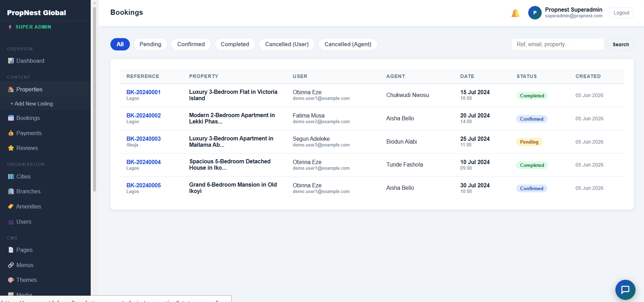Viewport: 644px width, 302px height.
Task: Open Themes under CMS
Action: pyautogui.click(x=45, y=280)
